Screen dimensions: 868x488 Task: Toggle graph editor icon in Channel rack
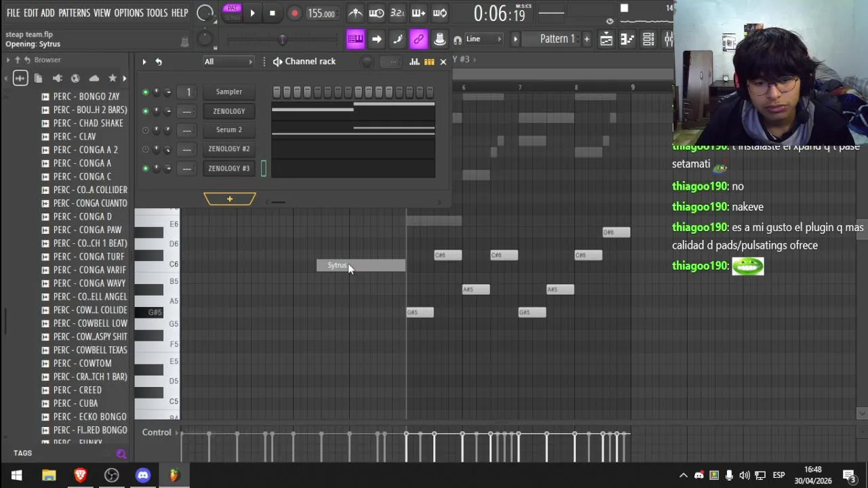pos(414,62)
